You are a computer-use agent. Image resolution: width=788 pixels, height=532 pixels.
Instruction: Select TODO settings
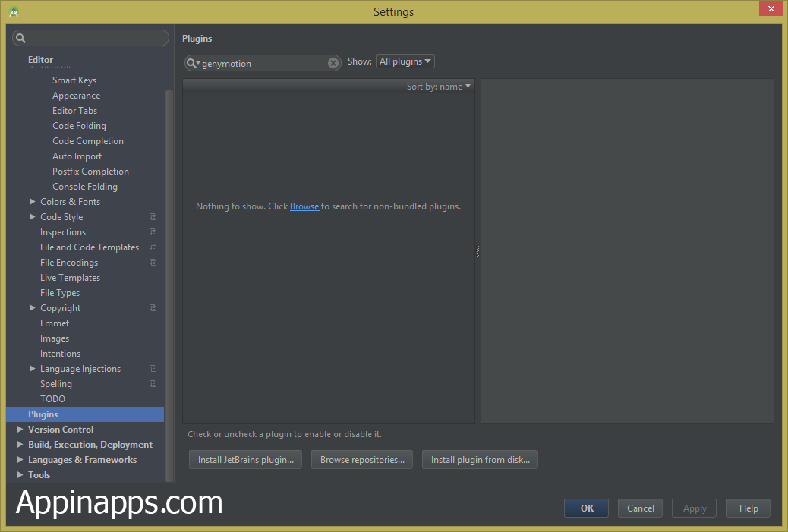point(53,399)
